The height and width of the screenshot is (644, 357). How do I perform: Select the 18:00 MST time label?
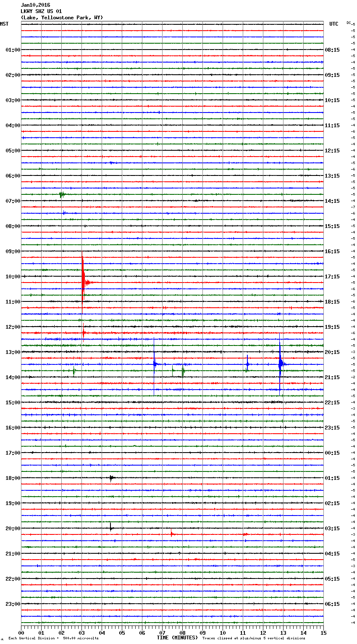(x=13, y=478)
